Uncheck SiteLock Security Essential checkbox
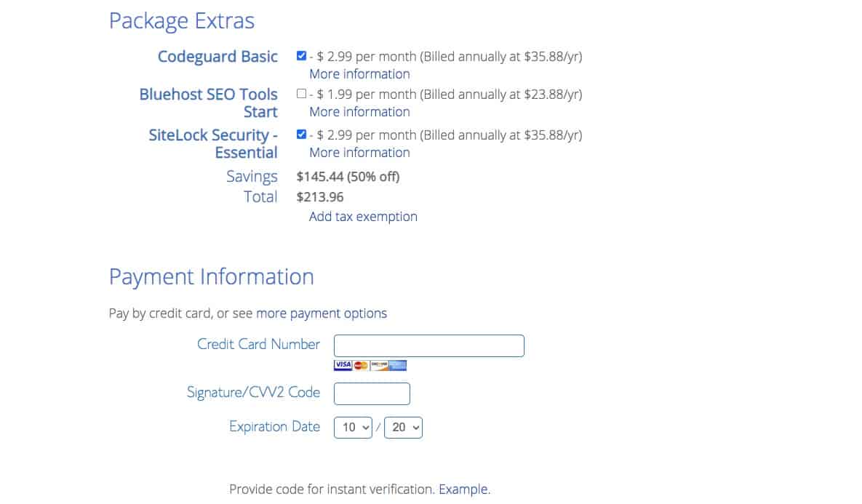The image size is (862, 504). point(301,134)
